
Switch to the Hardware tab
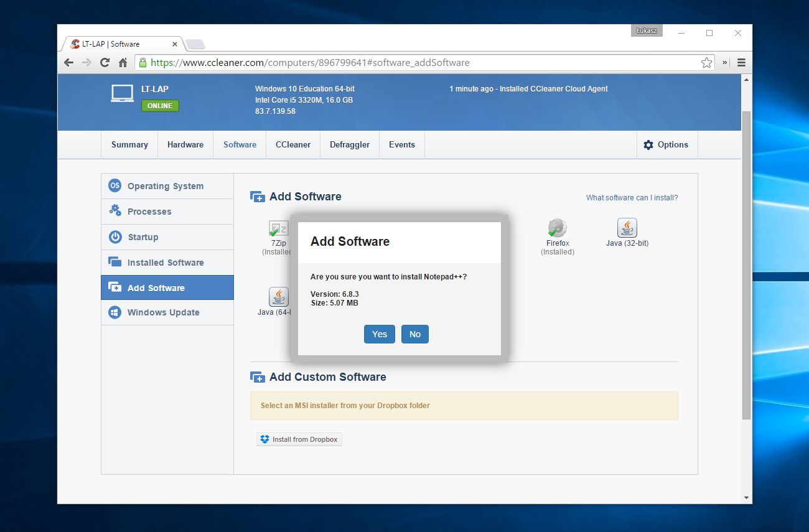(185, 144)
